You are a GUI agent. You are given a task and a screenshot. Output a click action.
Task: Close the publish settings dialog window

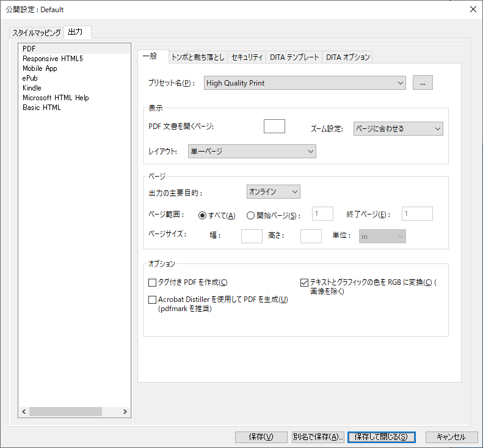[472, 9]
